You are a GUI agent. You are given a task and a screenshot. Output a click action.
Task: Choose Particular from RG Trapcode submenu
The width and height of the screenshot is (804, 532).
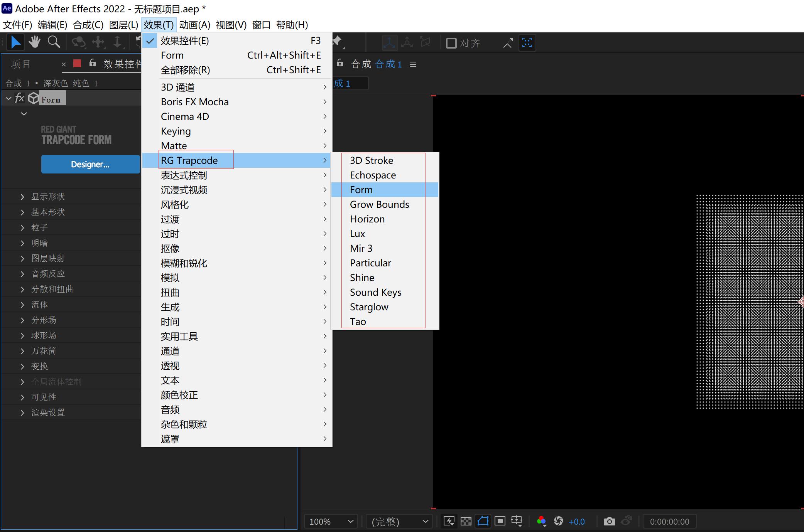pos(370,263)
